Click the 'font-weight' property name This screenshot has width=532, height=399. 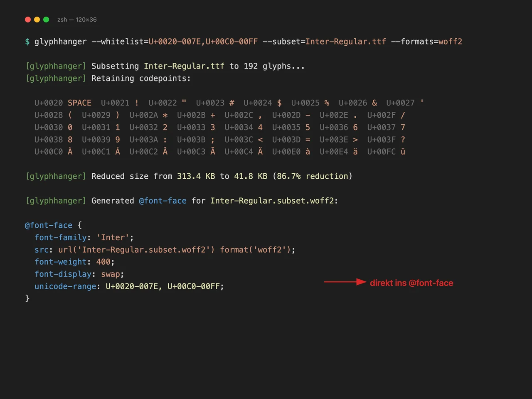pyautogui.click(x=61, y=262)
